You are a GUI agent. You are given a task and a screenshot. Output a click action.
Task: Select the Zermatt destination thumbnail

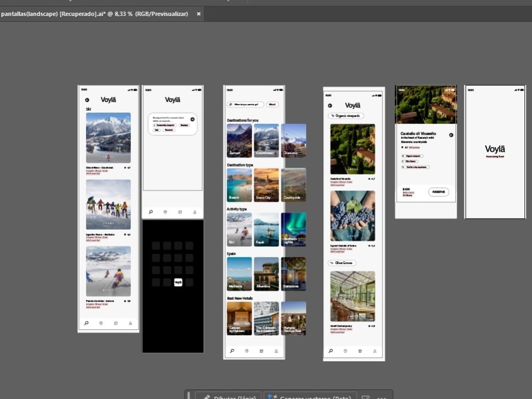[239, 140]
